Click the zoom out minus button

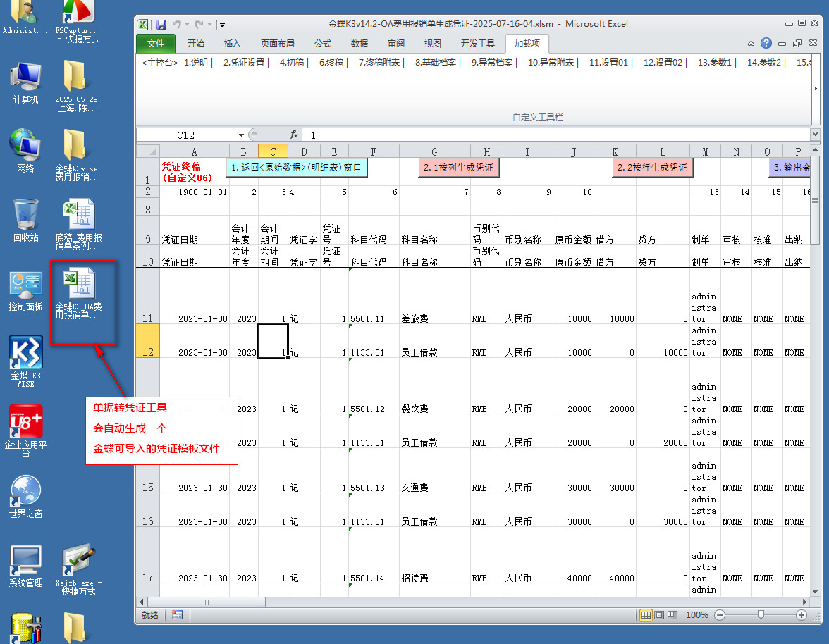720,615
